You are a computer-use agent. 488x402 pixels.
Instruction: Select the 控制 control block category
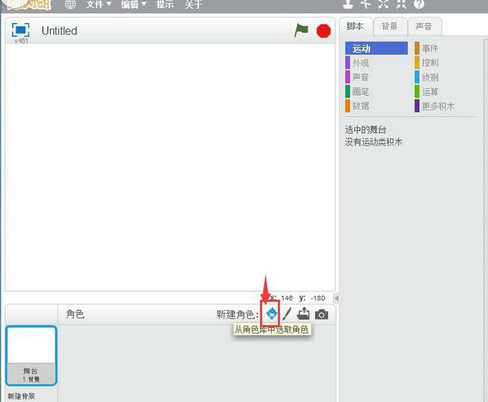coord(427,63)
